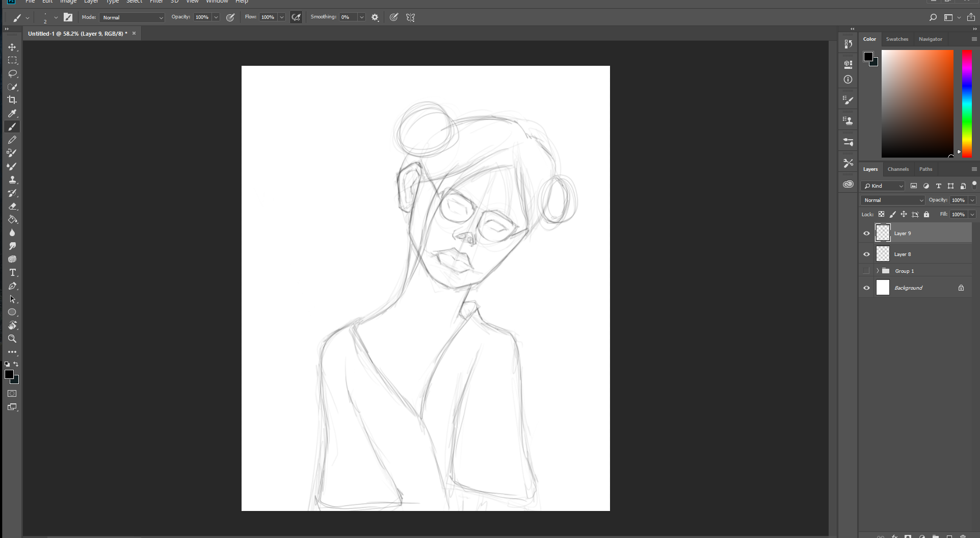Click the Layer 8 layer name
980x538 pixels.
[902, 254]
